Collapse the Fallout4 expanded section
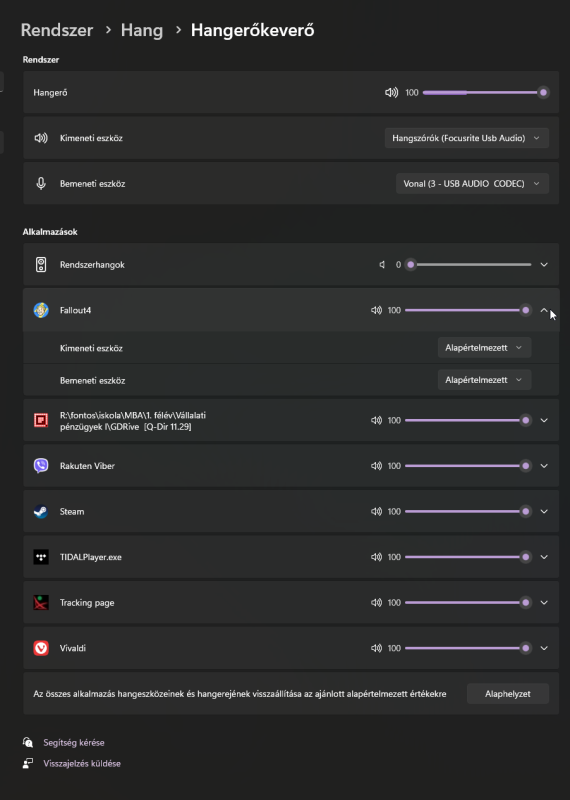 point(544,310)
